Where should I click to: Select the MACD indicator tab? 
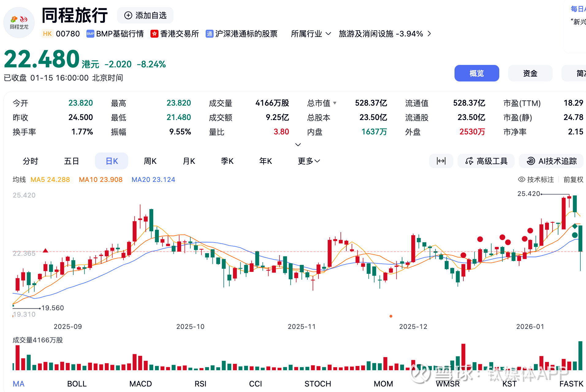point(140,384)
